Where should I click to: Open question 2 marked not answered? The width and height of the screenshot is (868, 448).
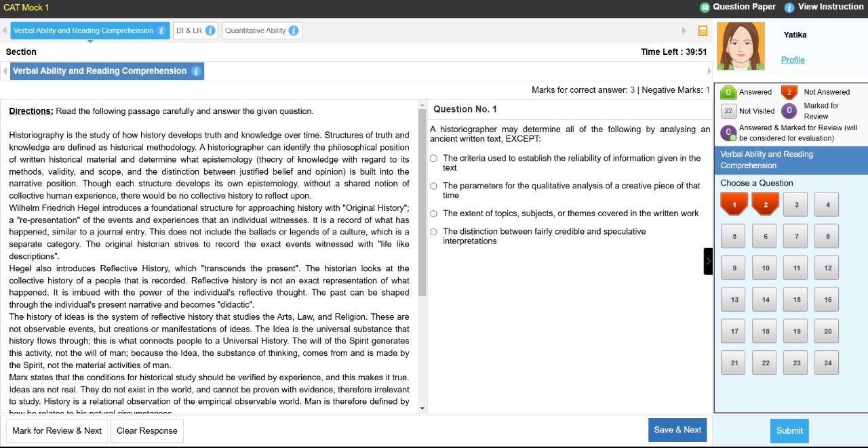point(766,205)
